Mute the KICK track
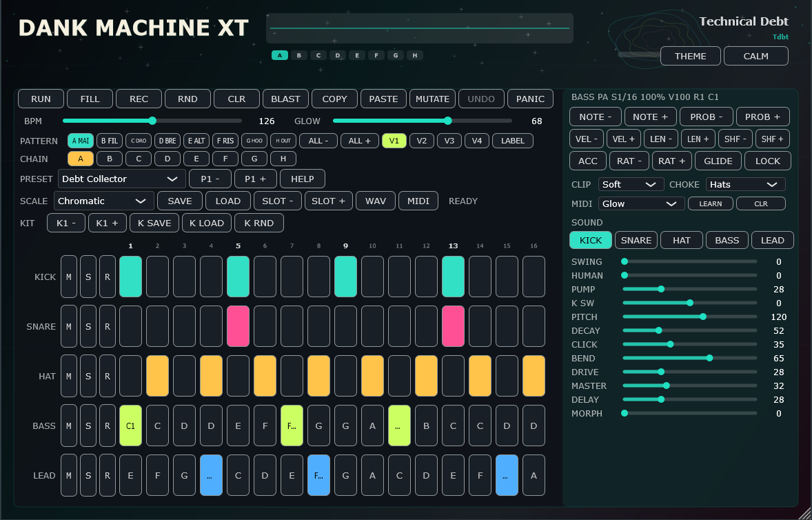812x520 pixels. click(x=69, y=277)
